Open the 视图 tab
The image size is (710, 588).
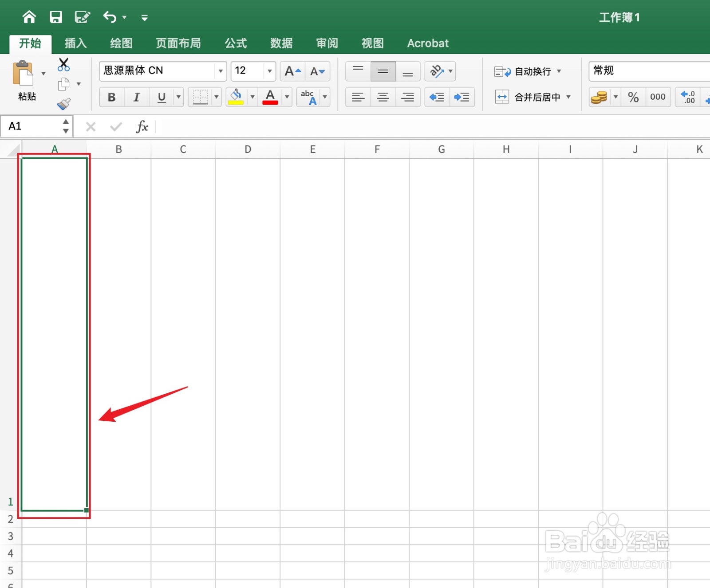pos(373,43)
